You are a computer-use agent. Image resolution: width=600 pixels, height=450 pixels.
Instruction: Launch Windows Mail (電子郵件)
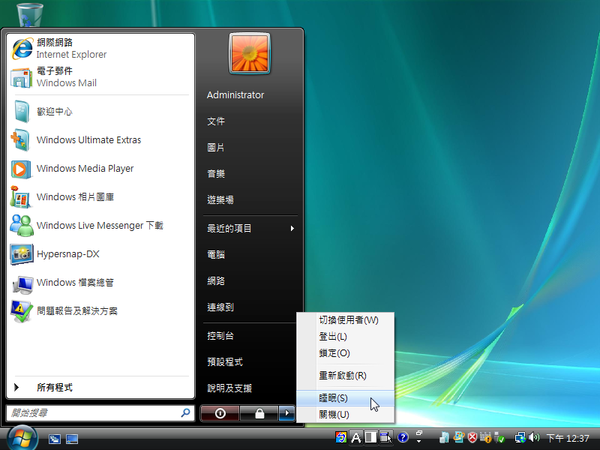(100, 77)
